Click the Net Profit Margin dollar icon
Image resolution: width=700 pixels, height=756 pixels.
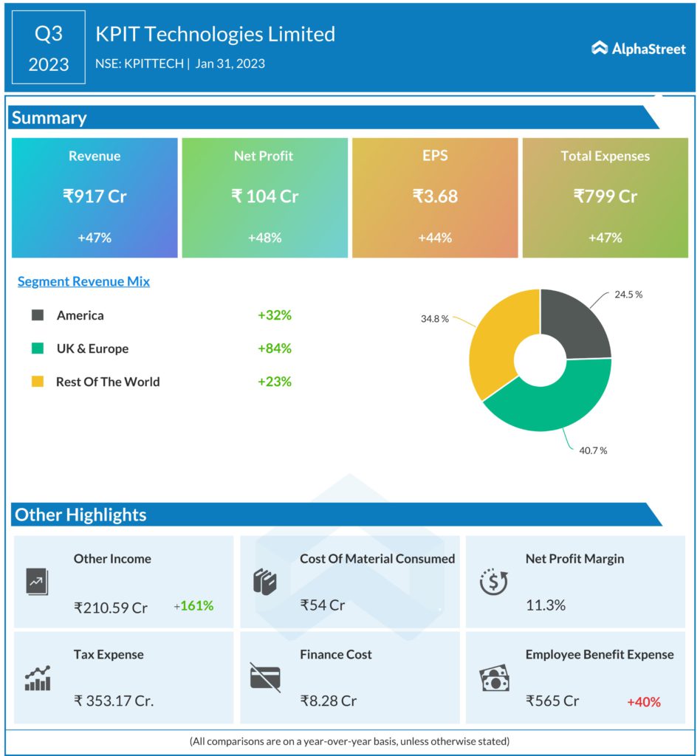[x=492, y=582]
